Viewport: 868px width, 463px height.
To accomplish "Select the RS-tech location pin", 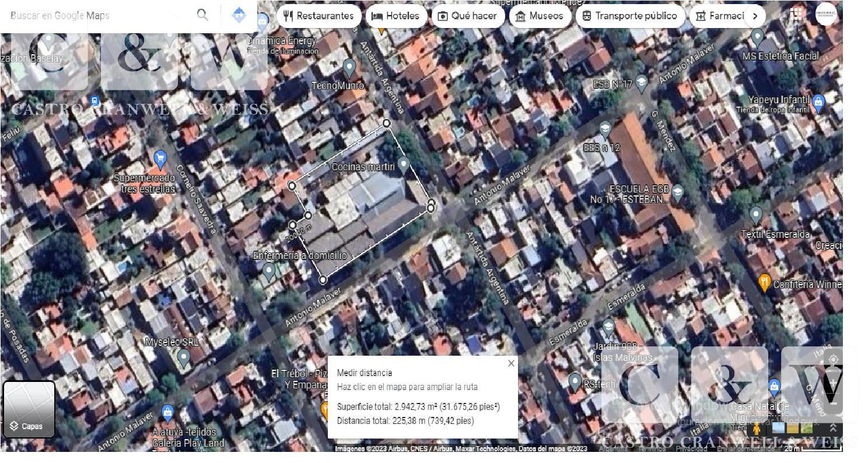I will click(575, 383).
